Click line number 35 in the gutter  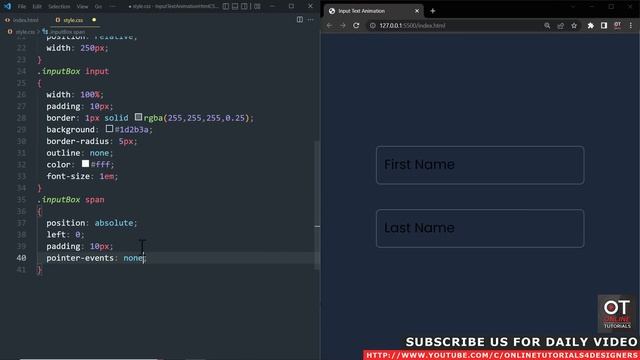(x=21, y=200)
